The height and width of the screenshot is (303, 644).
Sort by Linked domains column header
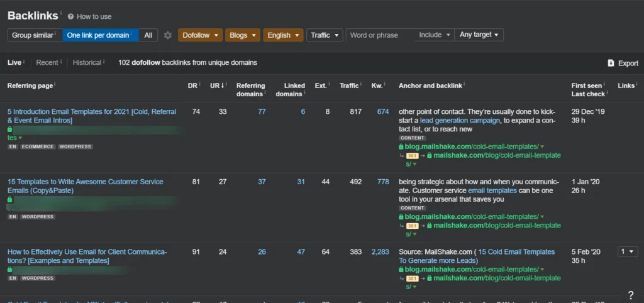point(291,90)
